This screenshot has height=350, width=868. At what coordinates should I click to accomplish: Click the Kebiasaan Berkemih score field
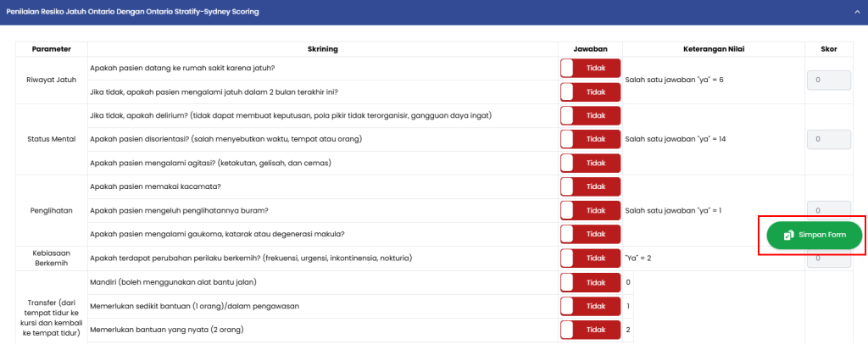pyautogui.click(x=828, y=258)
